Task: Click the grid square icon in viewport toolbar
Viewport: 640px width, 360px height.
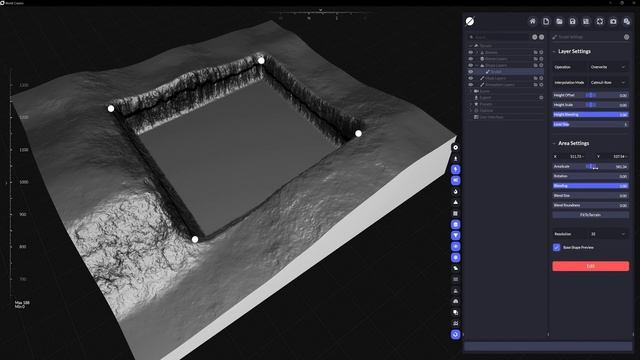Action: pos(456,213)
